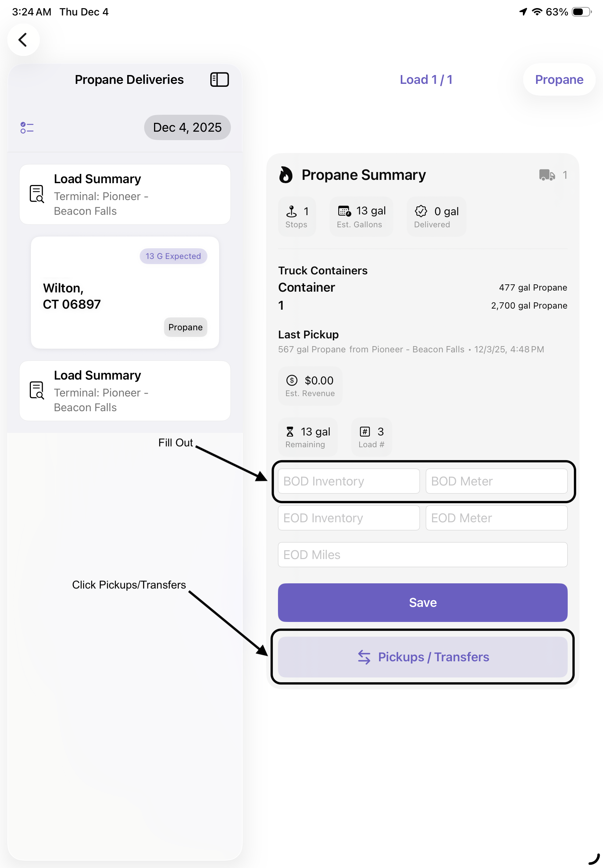This screenshot has height=868, width=603.
Task: Tap the truck count icon
Action: [x=546, y=175]
